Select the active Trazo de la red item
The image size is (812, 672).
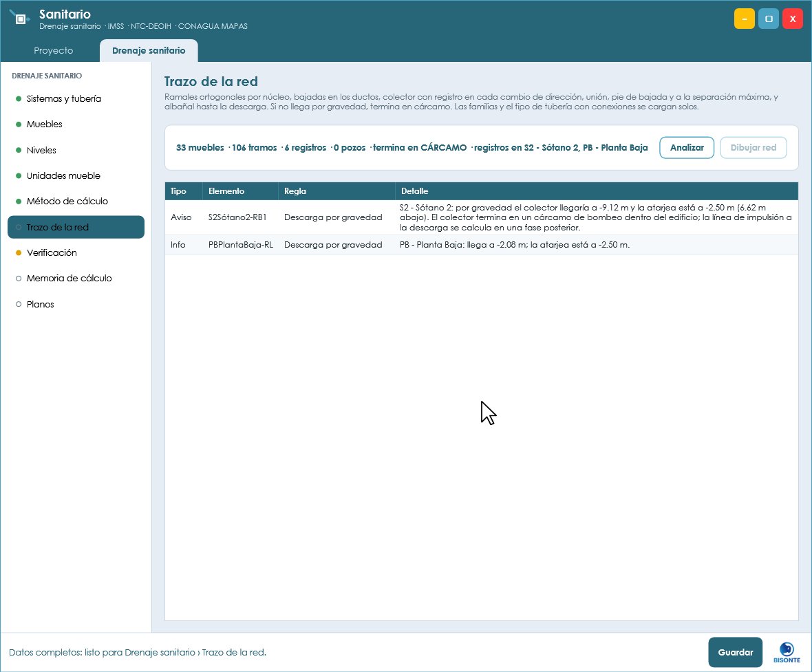tap(76, 227)
